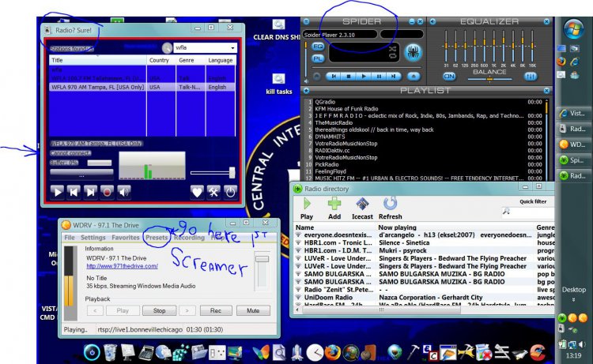This screenshot has height=364, width=593.
Task: Select WFLA 970 AM Tampa station row
Action: point(142,87)
